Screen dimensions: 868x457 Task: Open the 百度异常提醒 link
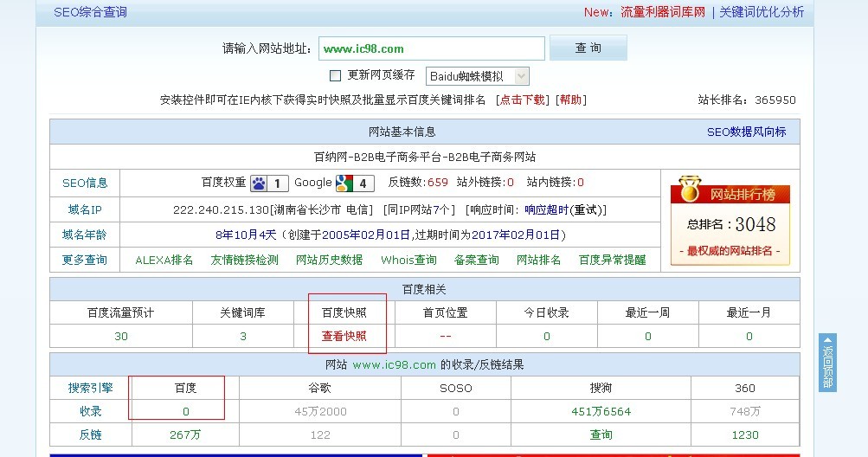pyautogui.click(x=612, y=260)
